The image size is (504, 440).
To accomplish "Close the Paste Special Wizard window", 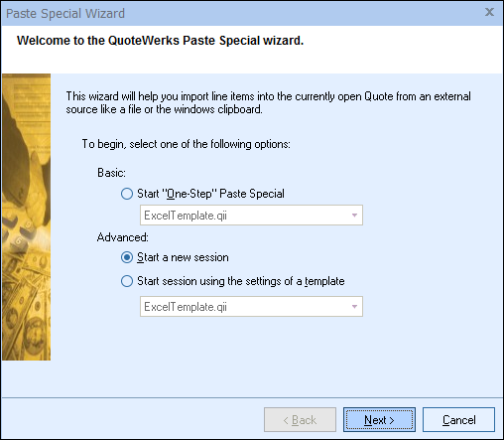I will tap(489, 12).
